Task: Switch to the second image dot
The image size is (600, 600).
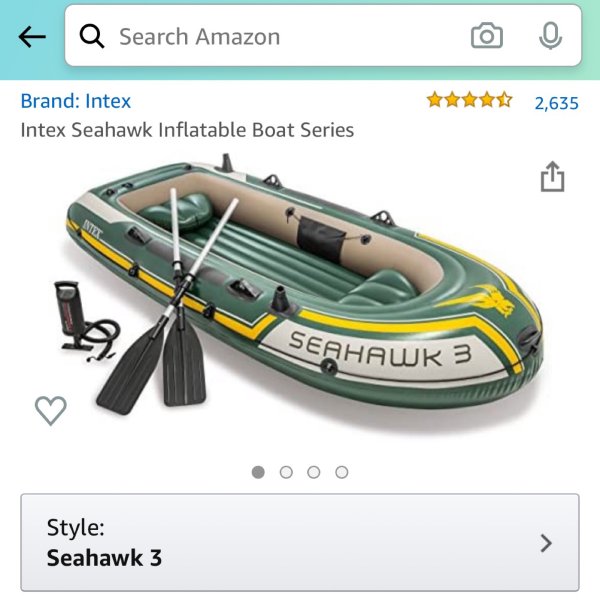Action: 286,472
